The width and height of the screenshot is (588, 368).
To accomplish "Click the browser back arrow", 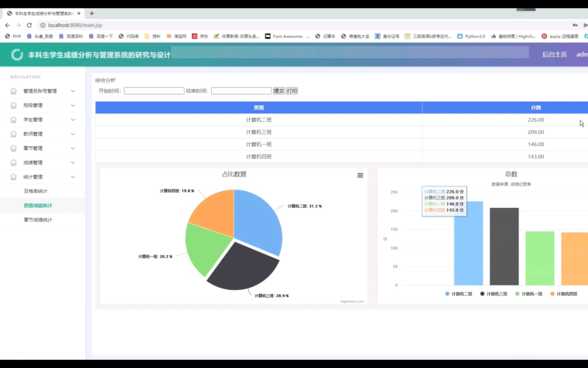I will click(x=7, y=25).
